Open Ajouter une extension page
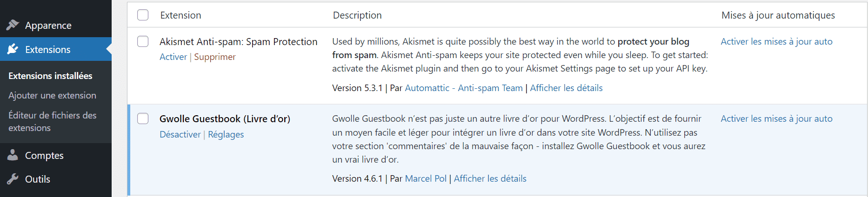Image resolution: width=868 pixels, height=197 pixels. 52,95
